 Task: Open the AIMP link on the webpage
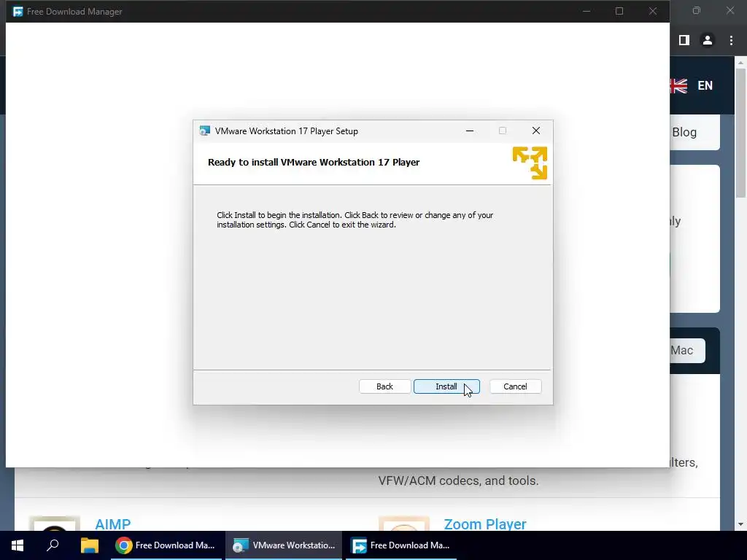click(x=113, y=524)
